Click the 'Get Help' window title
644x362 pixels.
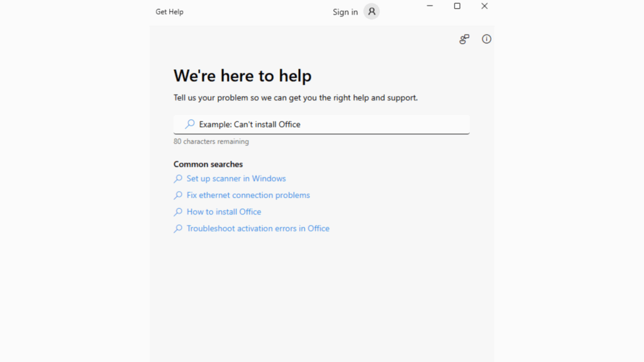(169, 12)
